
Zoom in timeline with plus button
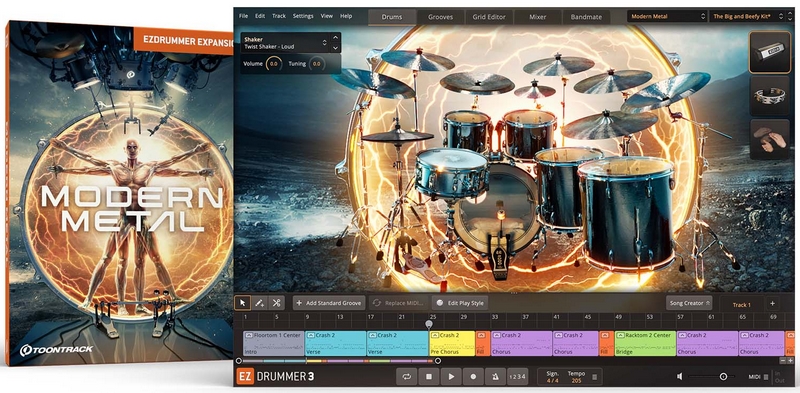click(x=791, y=360)
